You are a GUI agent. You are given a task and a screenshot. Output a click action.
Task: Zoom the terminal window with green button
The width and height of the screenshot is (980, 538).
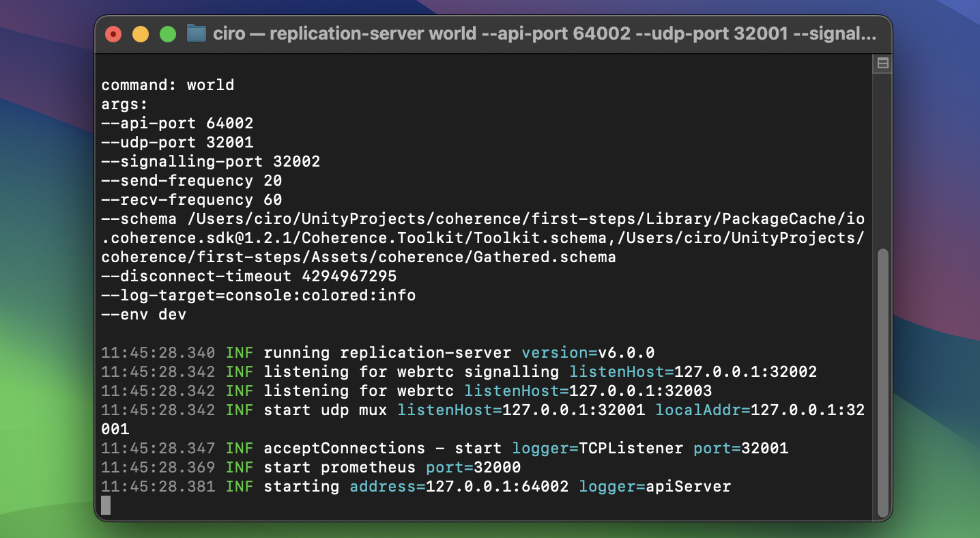pyautogui.click(x=168, y=33)
